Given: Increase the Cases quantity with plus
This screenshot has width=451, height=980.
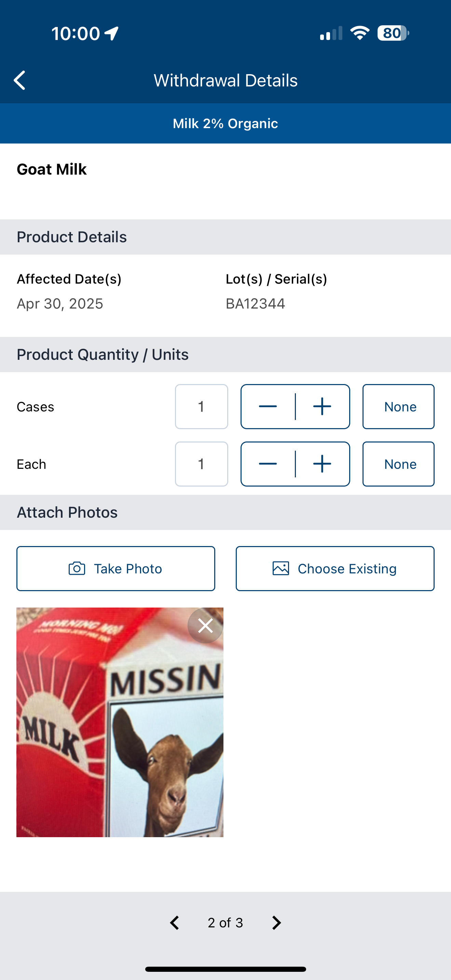Looking at the screenshot, I should (322, 406).
